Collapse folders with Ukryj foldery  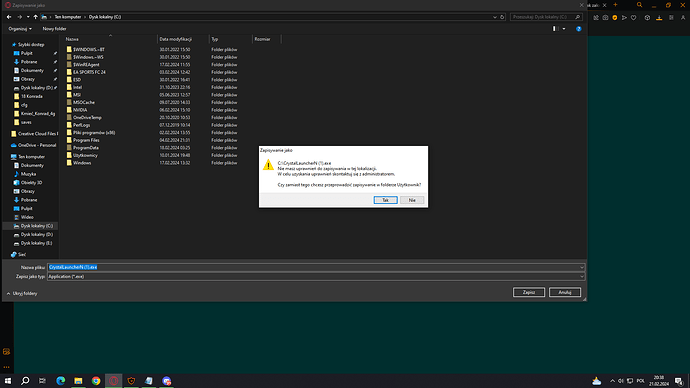22,293
